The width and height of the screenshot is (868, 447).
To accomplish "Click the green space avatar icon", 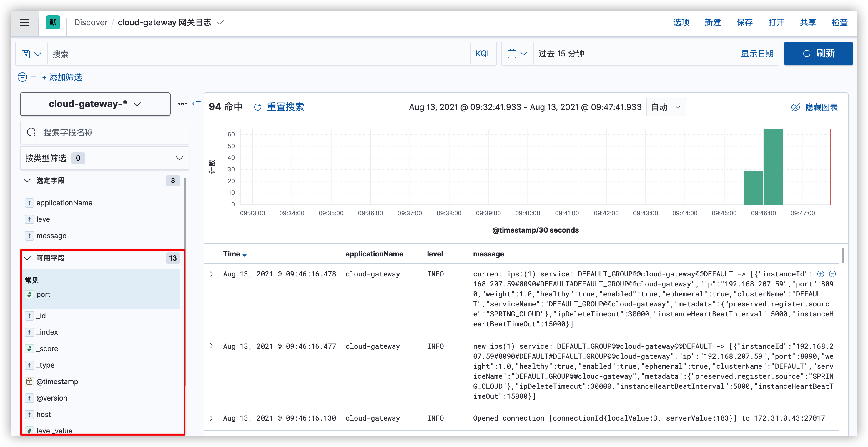I will click(53, 23).
